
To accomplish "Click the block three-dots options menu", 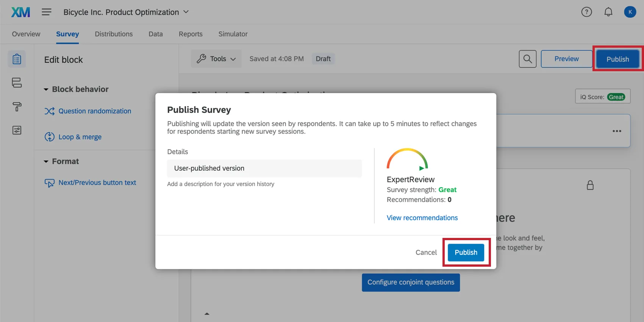I will (x=617, y=131).
